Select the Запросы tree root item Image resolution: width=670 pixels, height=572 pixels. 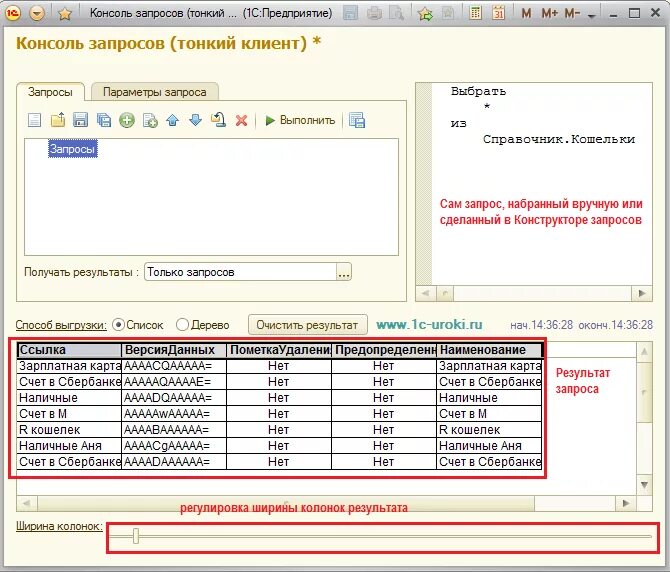pos(73,149)
